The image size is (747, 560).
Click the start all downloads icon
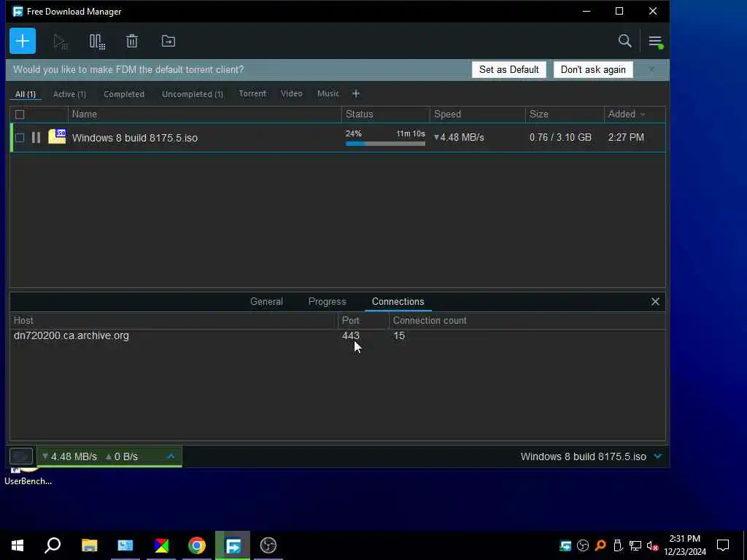[x=61, y=42]
